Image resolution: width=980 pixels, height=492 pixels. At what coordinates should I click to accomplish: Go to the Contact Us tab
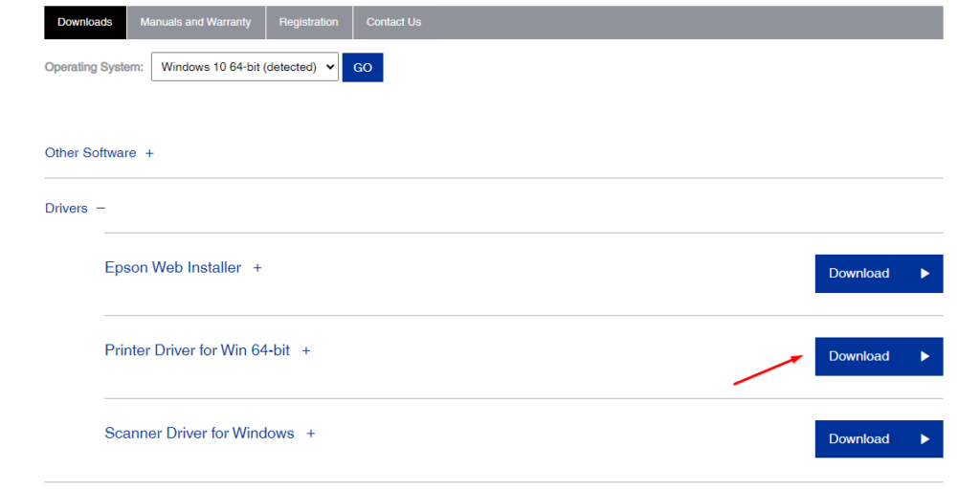393,22
